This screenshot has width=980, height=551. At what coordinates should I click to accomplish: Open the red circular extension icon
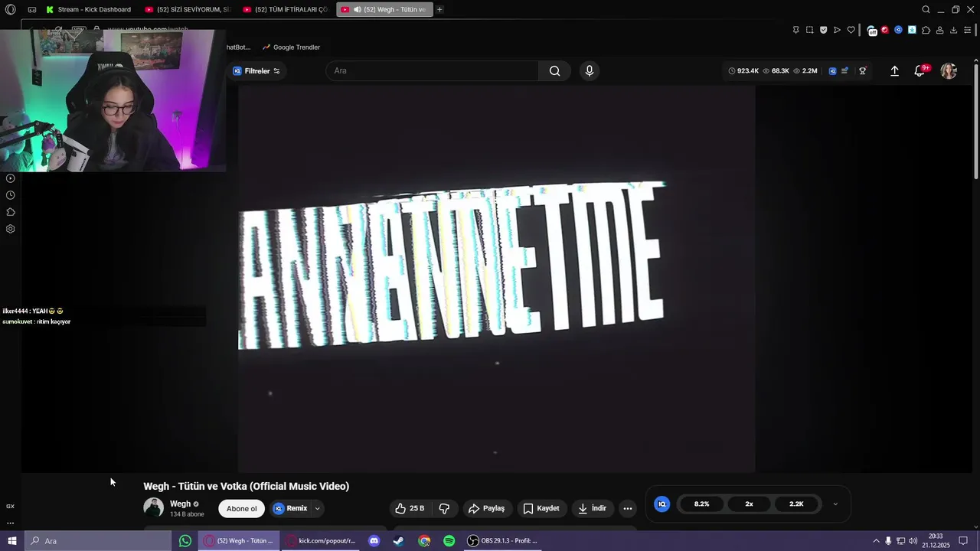[885, 30]
